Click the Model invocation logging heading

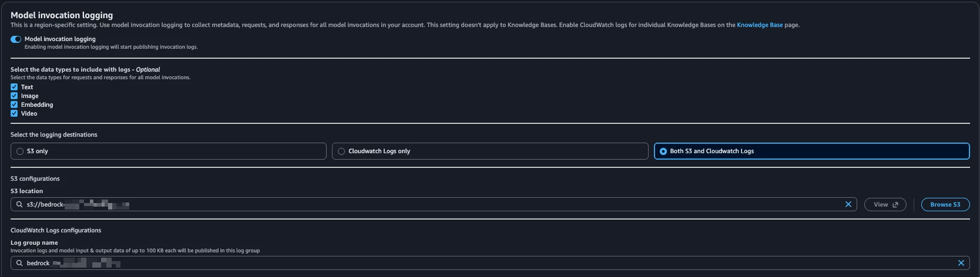(x=62, y=15)
